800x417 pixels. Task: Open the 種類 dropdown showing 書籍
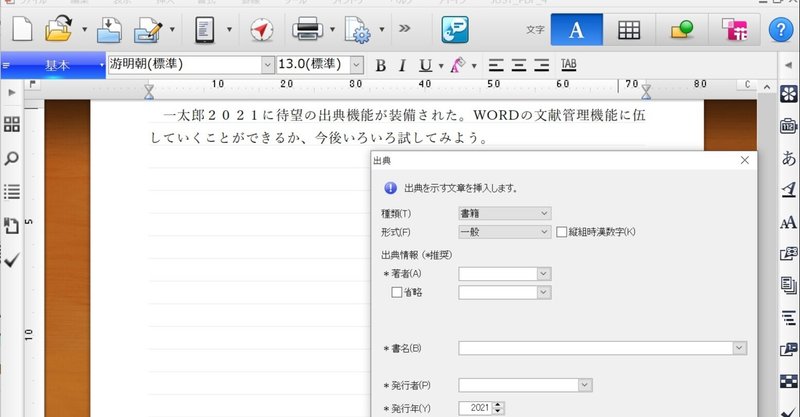coord(505,213)
